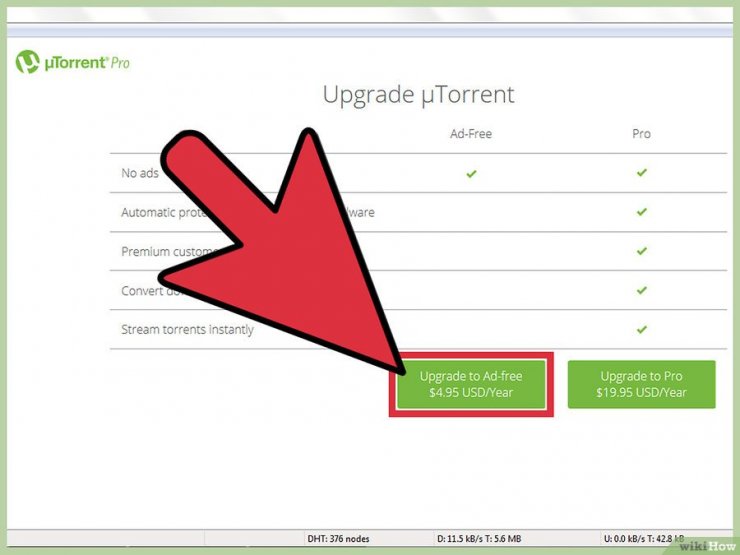740x555 pixels.
Task: Click Upgrade to Ad-free $4.95 button
Action: coord(471,384)
